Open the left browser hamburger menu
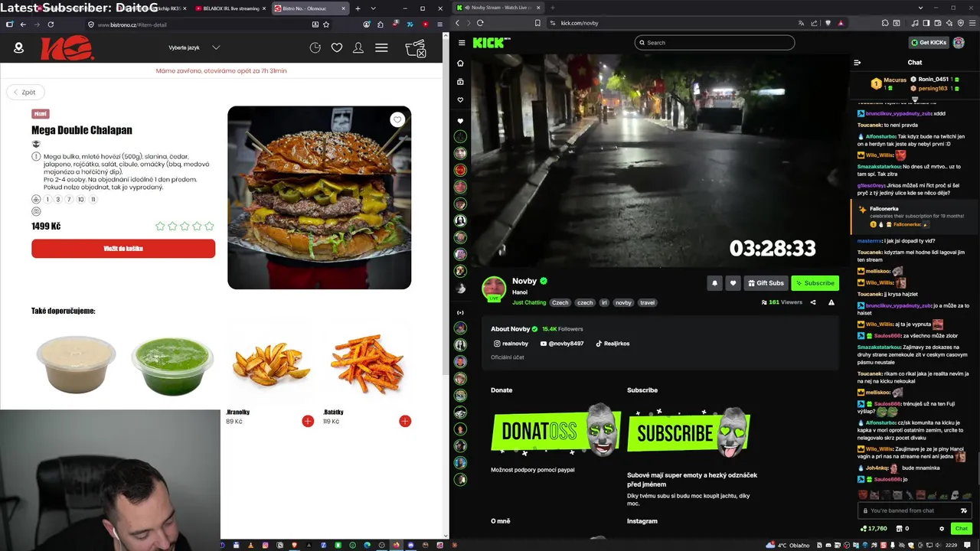The image size is (980, 551). coord(439,24)
